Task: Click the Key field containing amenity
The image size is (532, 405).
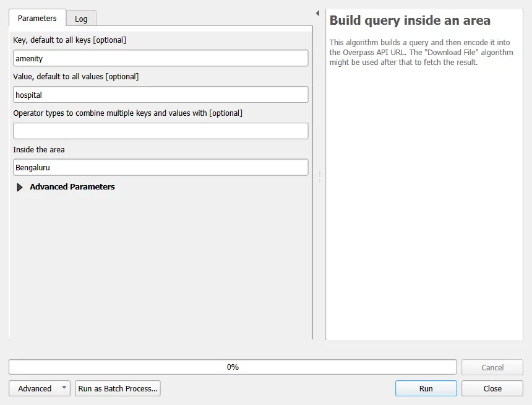Action: click(161, 58)
